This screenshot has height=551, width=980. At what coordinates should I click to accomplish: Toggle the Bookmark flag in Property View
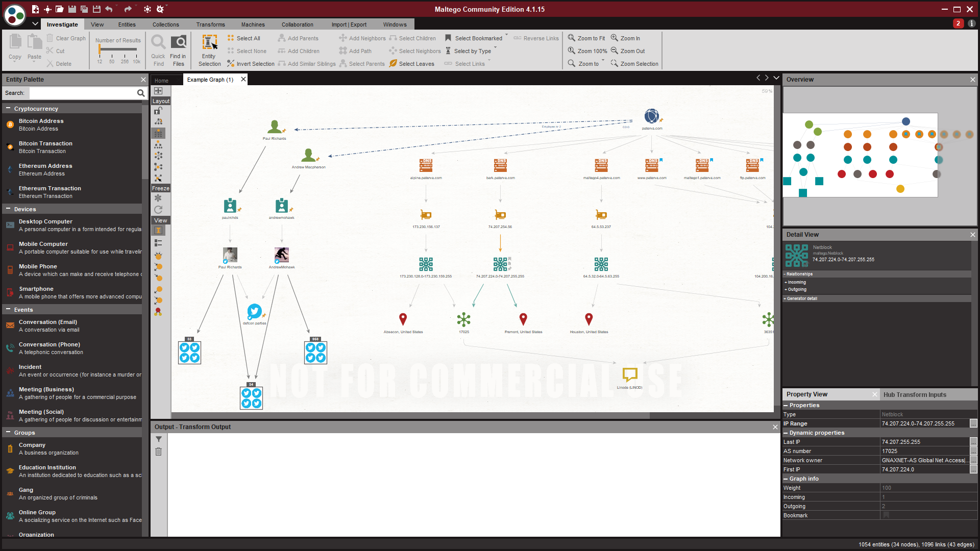[886, 515]
